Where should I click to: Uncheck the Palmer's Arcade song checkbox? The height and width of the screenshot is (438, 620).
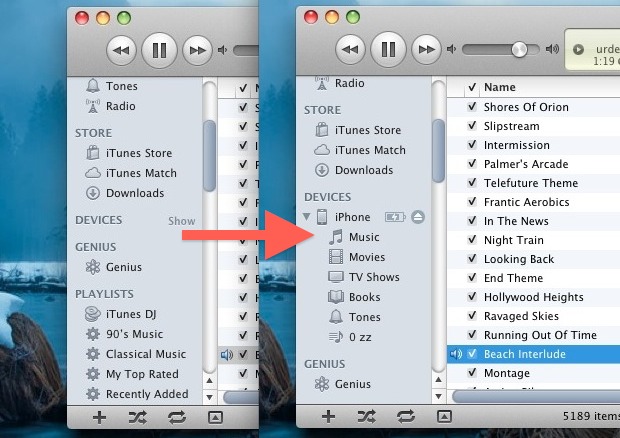pos(472,164)
